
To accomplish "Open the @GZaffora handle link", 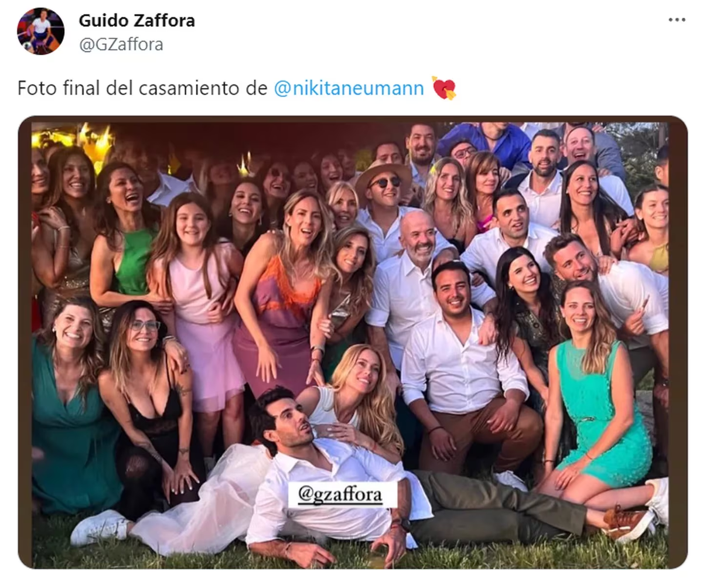I will 121,45.
